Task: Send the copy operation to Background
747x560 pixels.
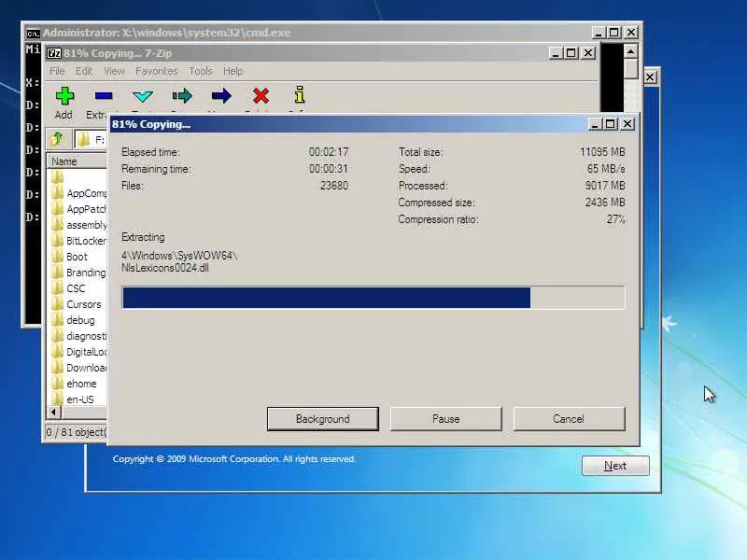Action: click(323, 418)
